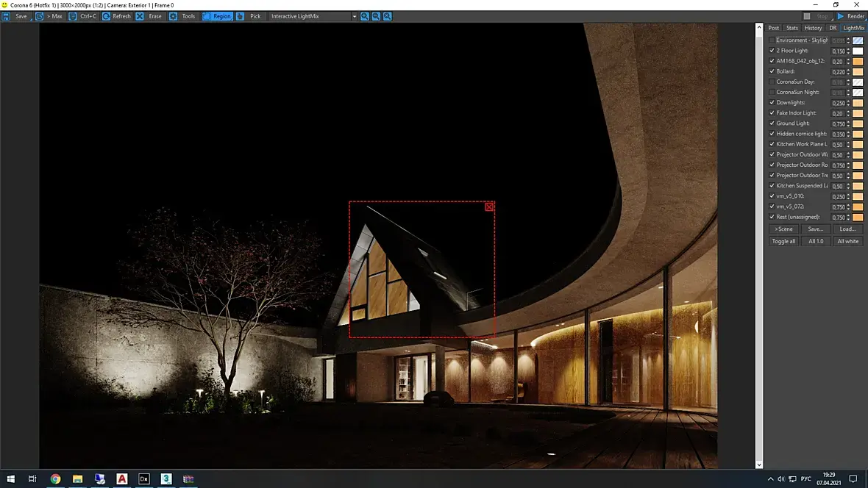Viewport: 868px width, 488px height.
Task: Toggle the Ground Light checkbox
Action: [772, 123]
